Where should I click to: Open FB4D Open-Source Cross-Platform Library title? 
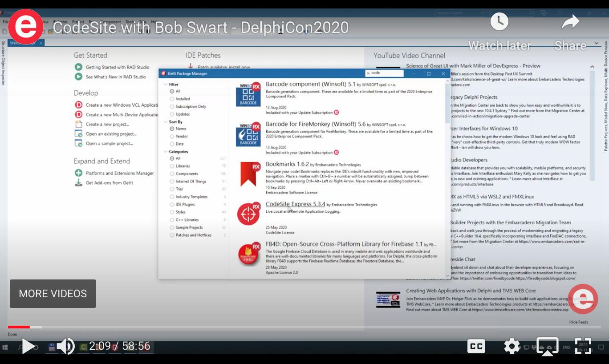coord(344,244)
